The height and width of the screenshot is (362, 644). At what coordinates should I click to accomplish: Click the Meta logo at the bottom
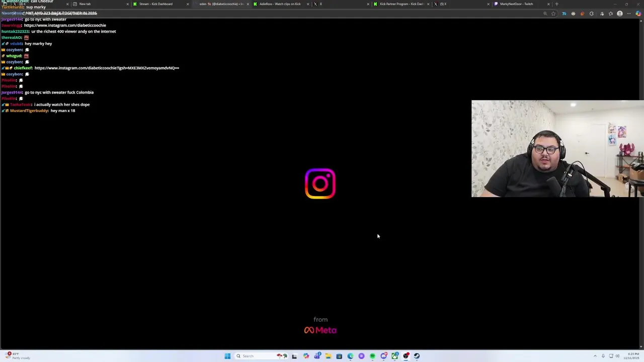320,330
